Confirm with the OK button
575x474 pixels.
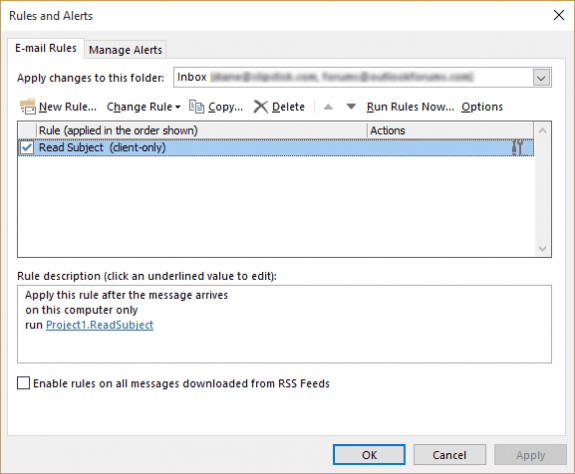click(369, 455)
